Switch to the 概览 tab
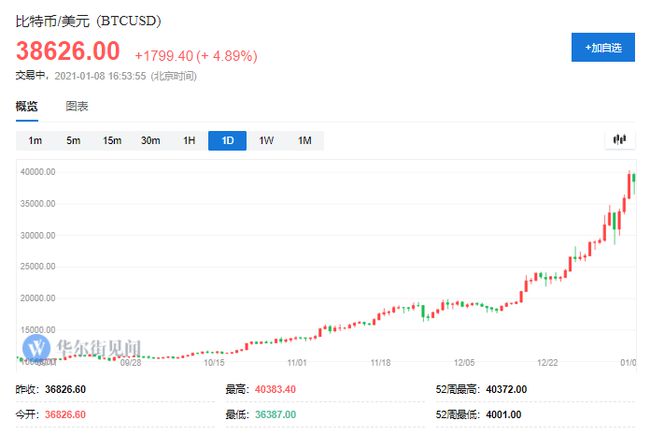Screen dimensions: 650x435 pos(26,106)
